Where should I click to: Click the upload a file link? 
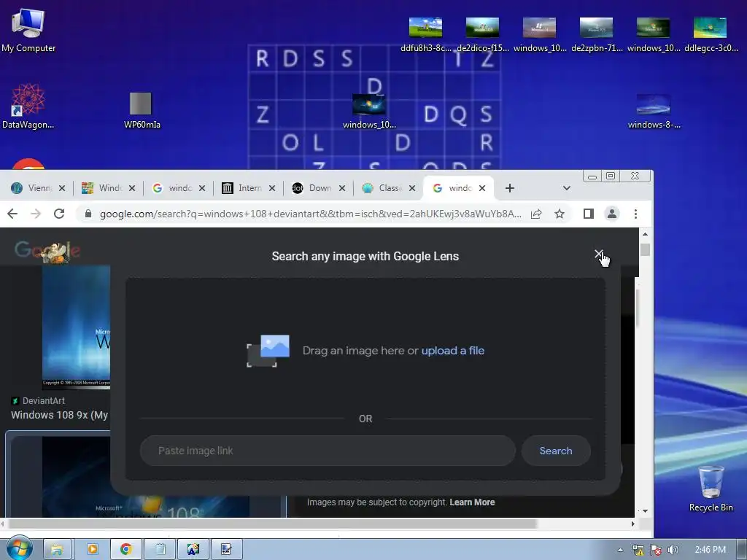(452, 351)
